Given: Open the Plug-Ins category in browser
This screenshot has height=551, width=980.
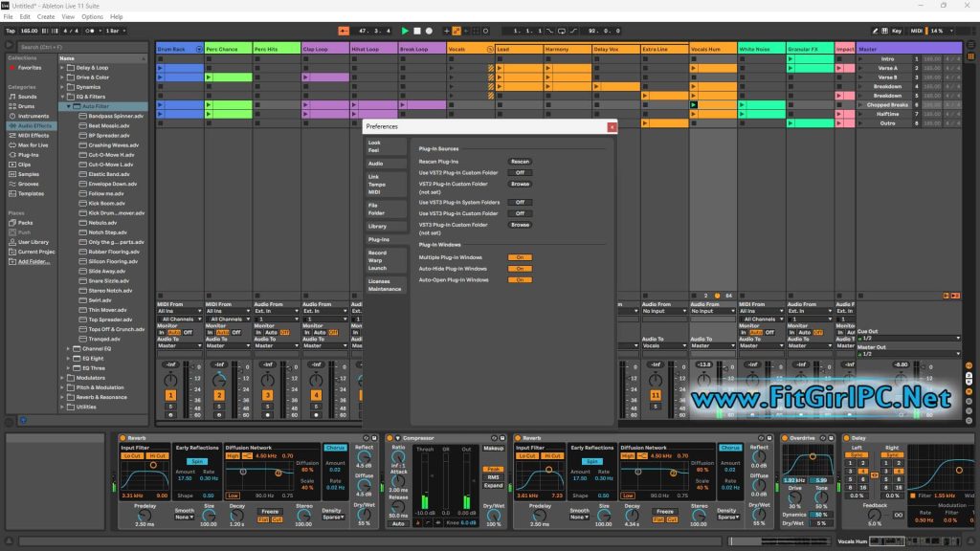Looking at the screenshot, I should [x=29, y=154].
